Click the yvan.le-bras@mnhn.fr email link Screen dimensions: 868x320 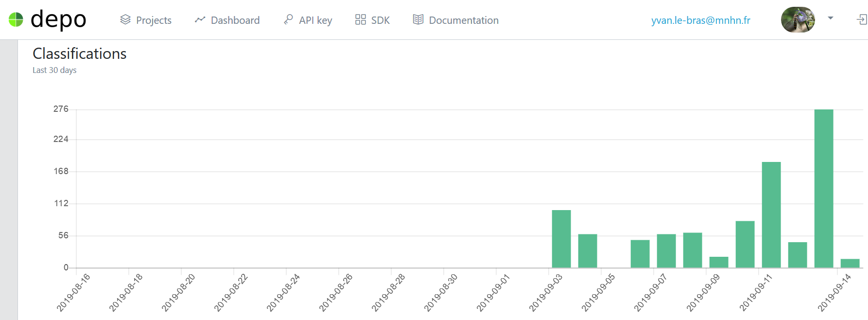coord(701,20)
